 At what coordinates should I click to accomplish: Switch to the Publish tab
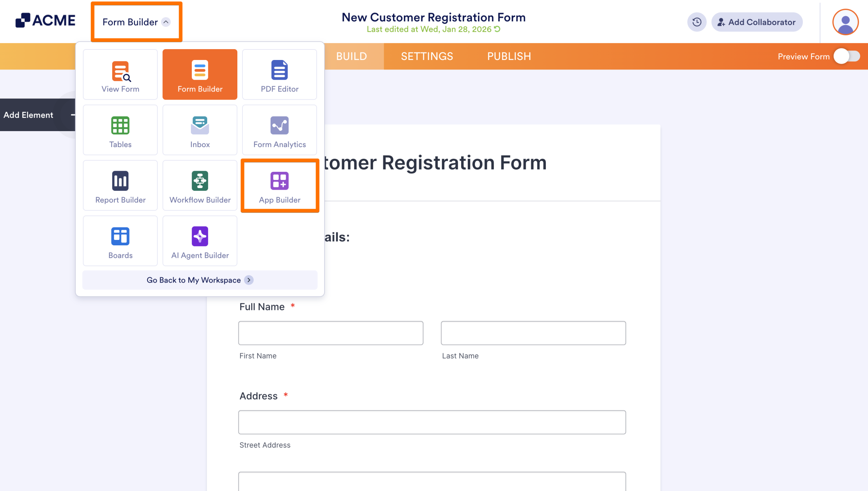pos(509,56)
